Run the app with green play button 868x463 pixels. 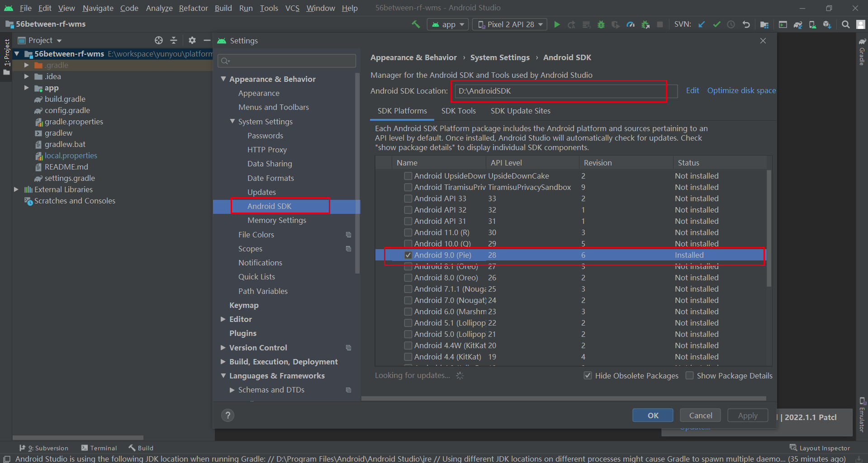(557, 24)
